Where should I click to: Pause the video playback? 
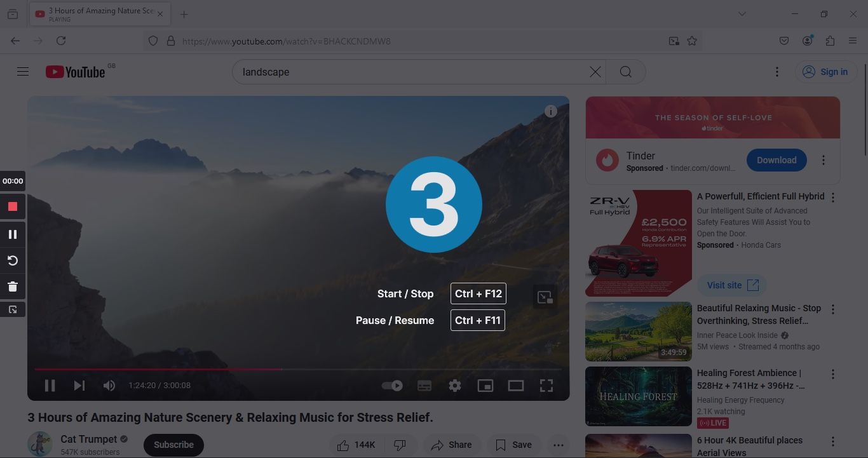[50, 385]
